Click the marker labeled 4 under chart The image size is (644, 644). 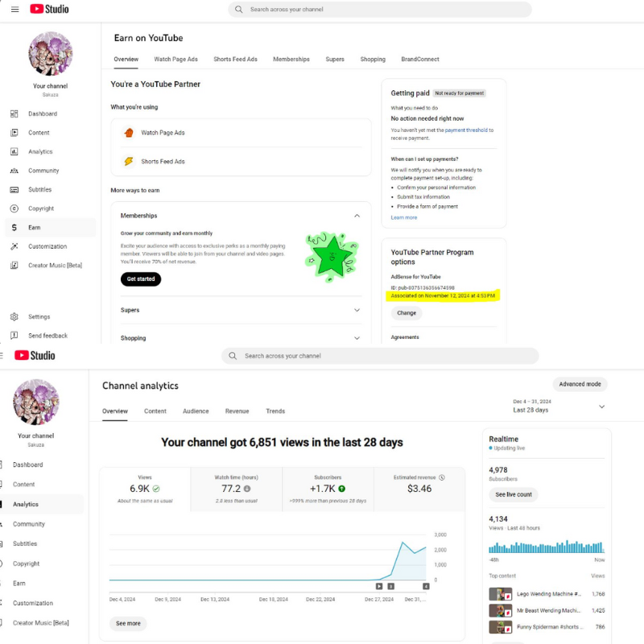pos(426,587)
